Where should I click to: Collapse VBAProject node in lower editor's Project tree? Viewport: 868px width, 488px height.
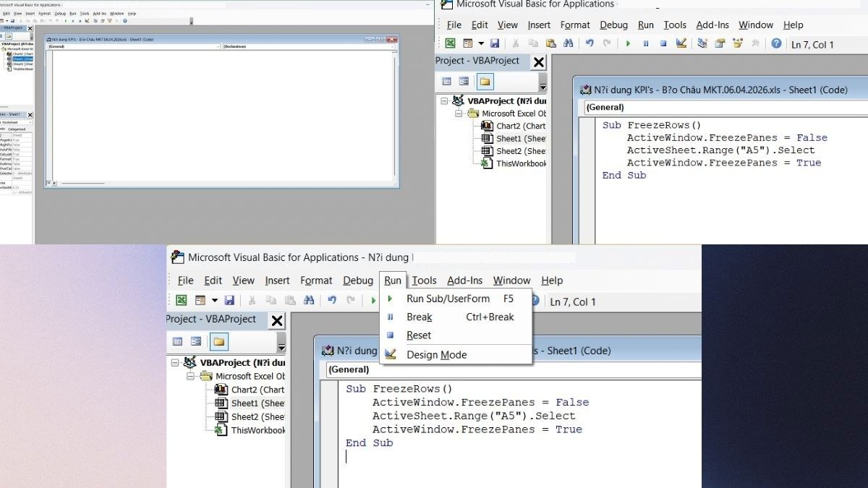(174, 362)
